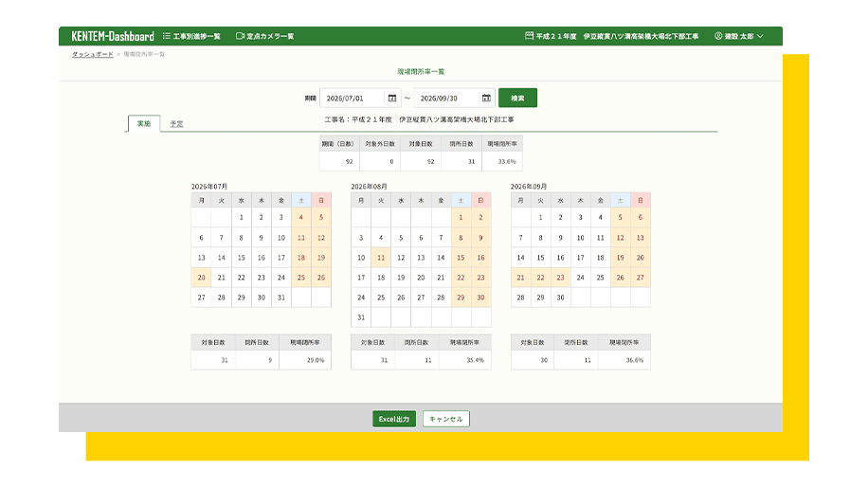This screenshot has height=488, width=868.
Task: Click the キャンセル button
Action: pyautogui.click(x=446, y=419)
